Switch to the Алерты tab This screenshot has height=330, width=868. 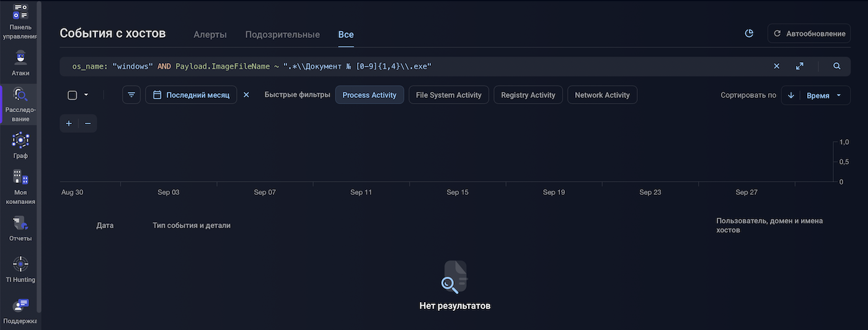pos(210,35)
